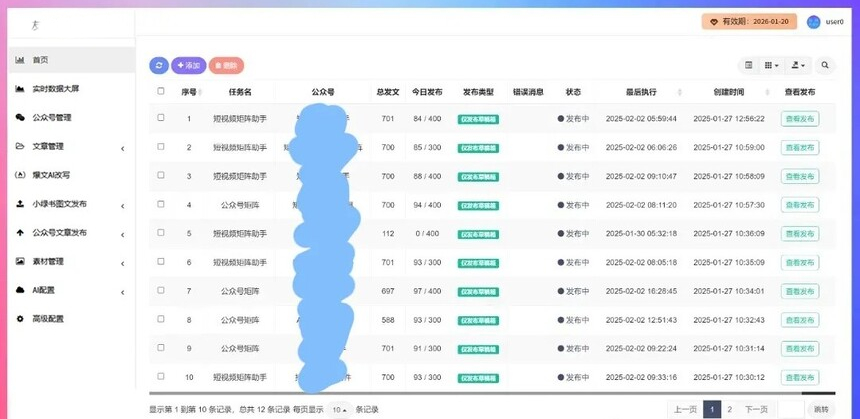Open the rows-per-page 10 dropdown

339,409
